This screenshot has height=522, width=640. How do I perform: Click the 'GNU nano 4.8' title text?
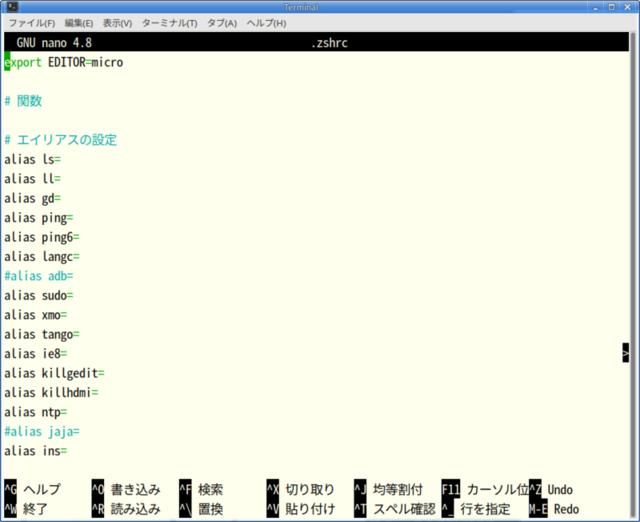54,42
